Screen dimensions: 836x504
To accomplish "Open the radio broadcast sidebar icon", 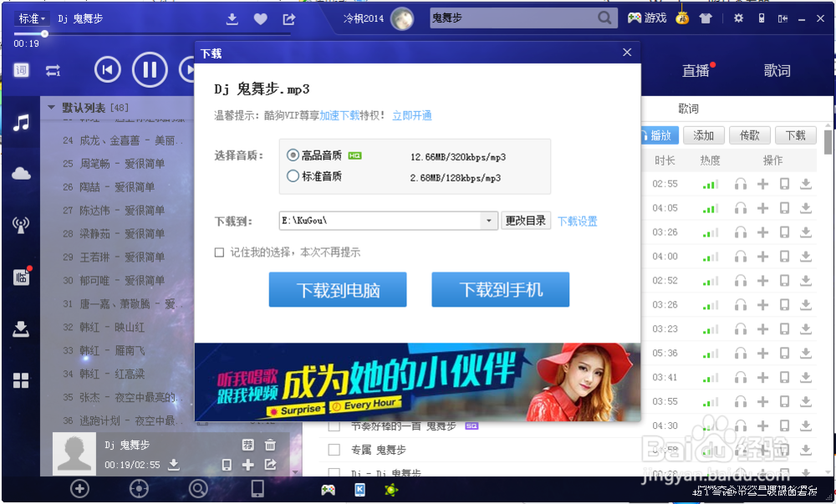I will click(x=21, y=226).
